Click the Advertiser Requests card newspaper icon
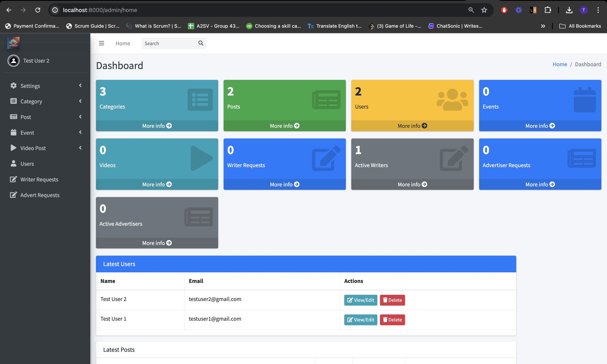Viewport: 607px width, 364px height. point(582,158)
